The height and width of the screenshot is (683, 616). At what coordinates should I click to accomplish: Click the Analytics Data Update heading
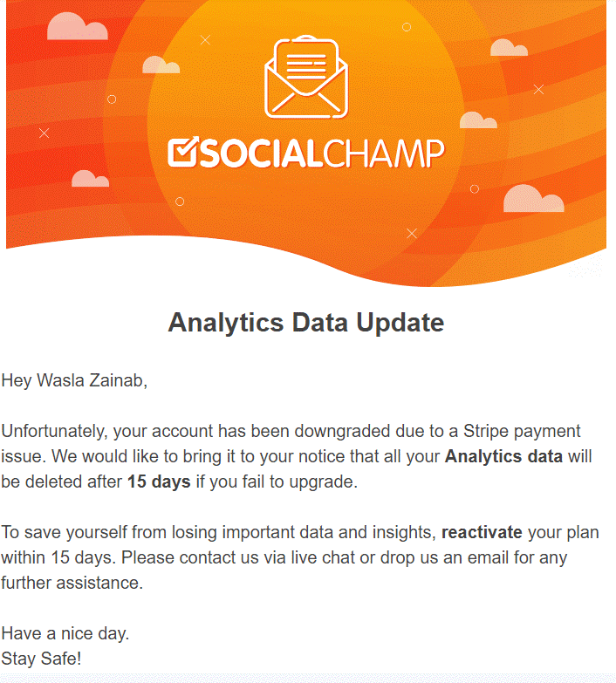tap(306, 323)
